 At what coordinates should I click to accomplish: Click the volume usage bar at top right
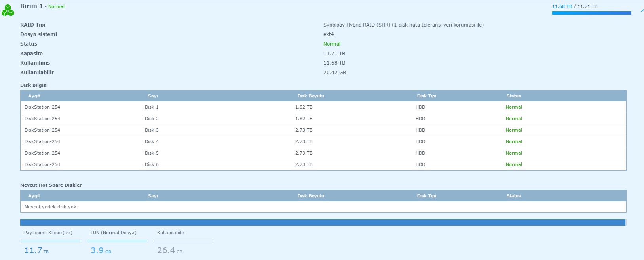tap(591, 13)
